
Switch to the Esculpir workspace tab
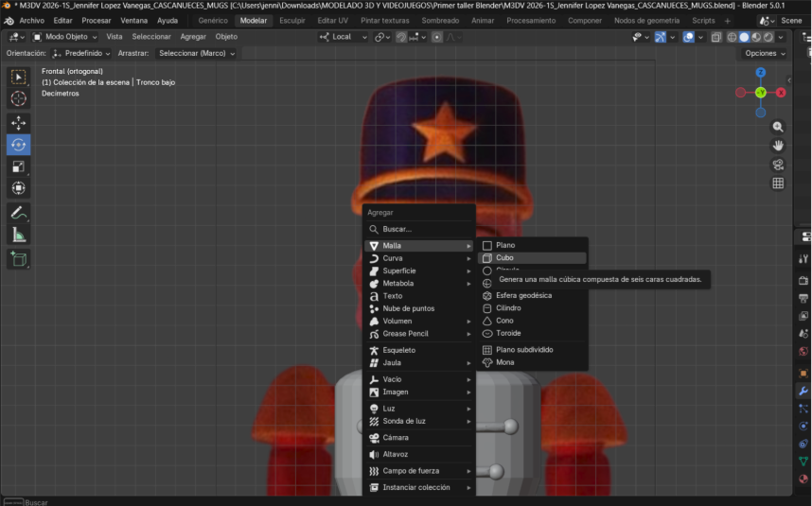[291, 20]
